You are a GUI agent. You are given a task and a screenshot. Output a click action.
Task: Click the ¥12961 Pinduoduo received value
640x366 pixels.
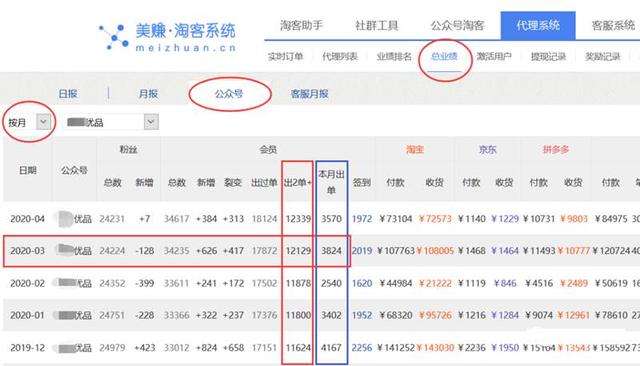pyautogui.click(x=573, y=315)
